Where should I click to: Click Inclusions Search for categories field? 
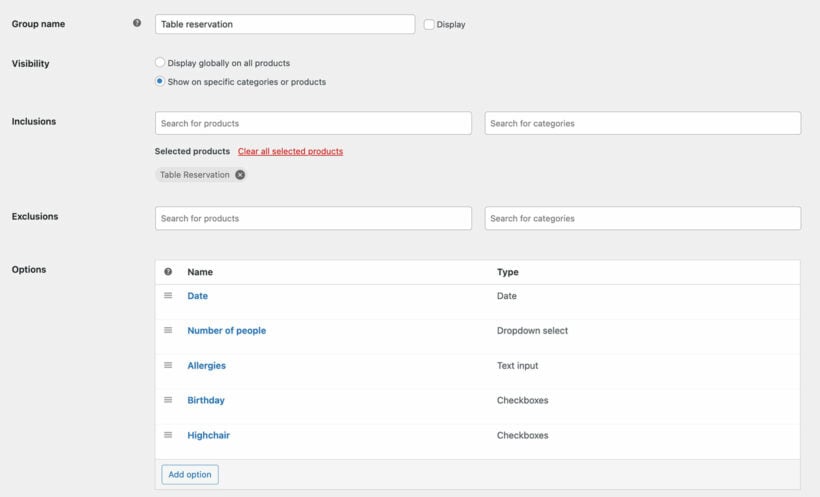click(x=643, y=123)
